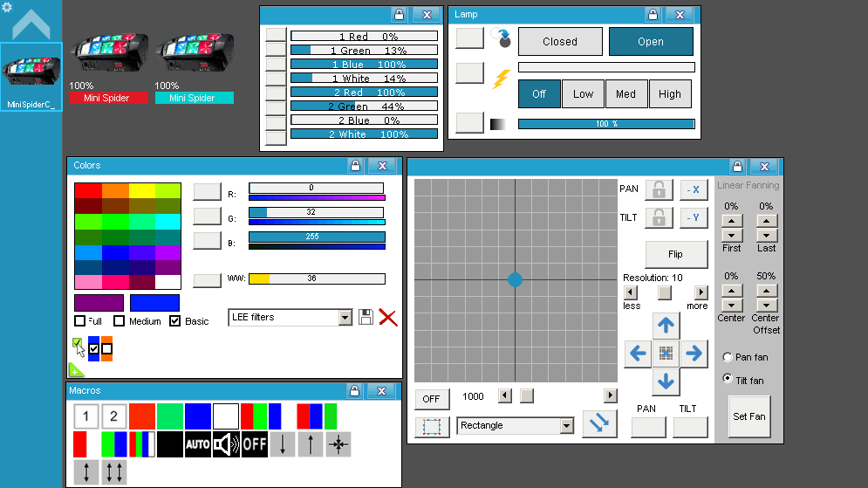Adjust the WW slider at 36
The image size is (868, 488).
317,278
